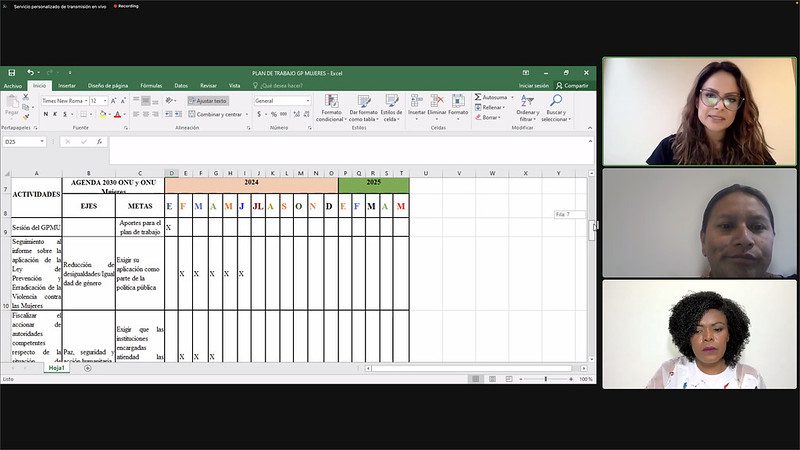
Task: Click the Undo arrow icon
Action: point(30,73)
